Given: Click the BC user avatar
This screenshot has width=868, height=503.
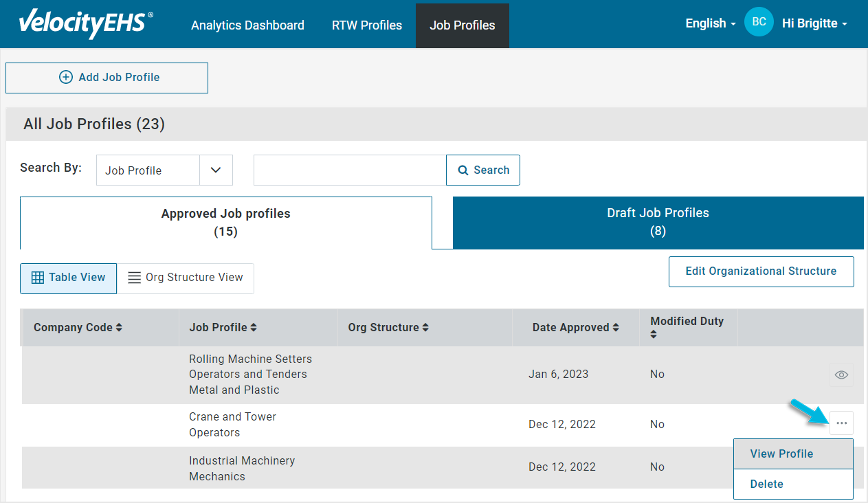Looking at the screenshot, I should (x=759, y=23).
